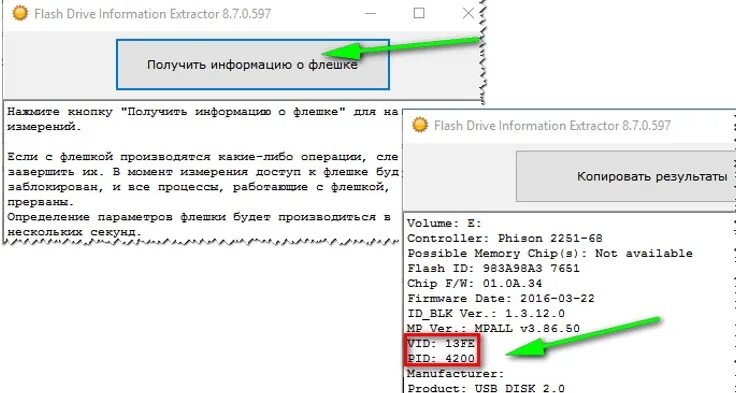Click the "Flash ID: 983A98A3 7651" line
The width and height of the screenshot is (736, 393).
pyautogui.click(x=493, y=269)
